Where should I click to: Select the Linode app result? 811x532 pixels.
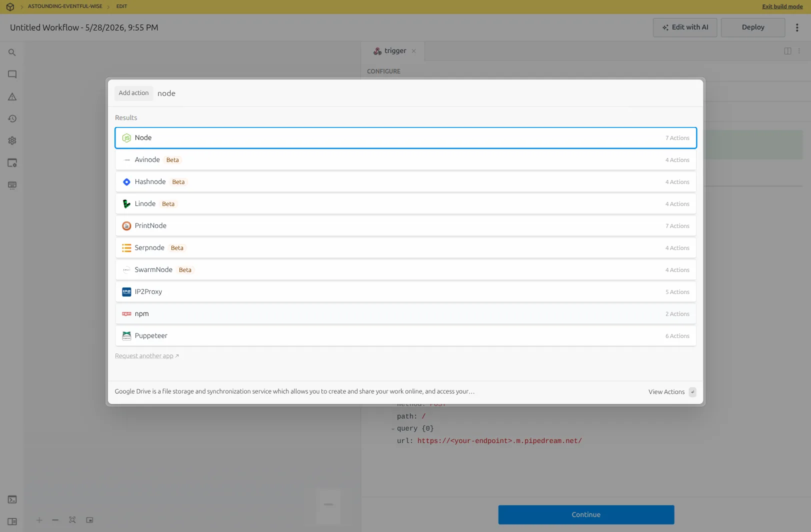tap(405, 204)
